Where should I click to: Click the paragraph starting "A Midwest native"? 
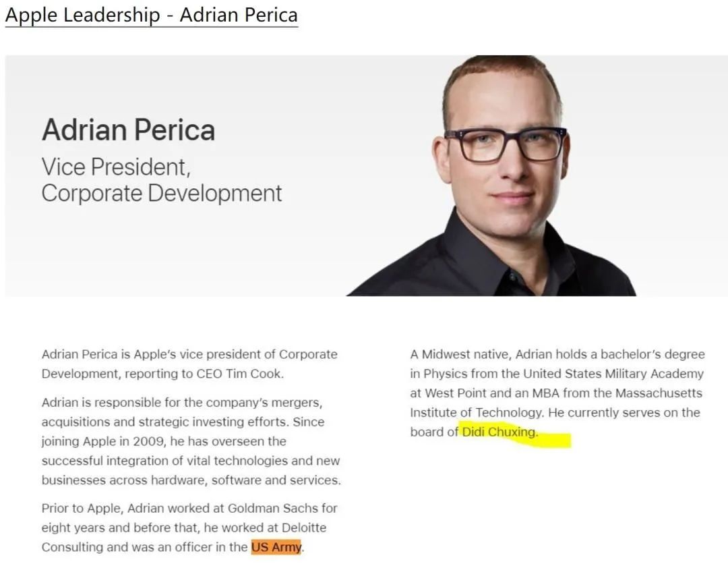coord(556,393)
